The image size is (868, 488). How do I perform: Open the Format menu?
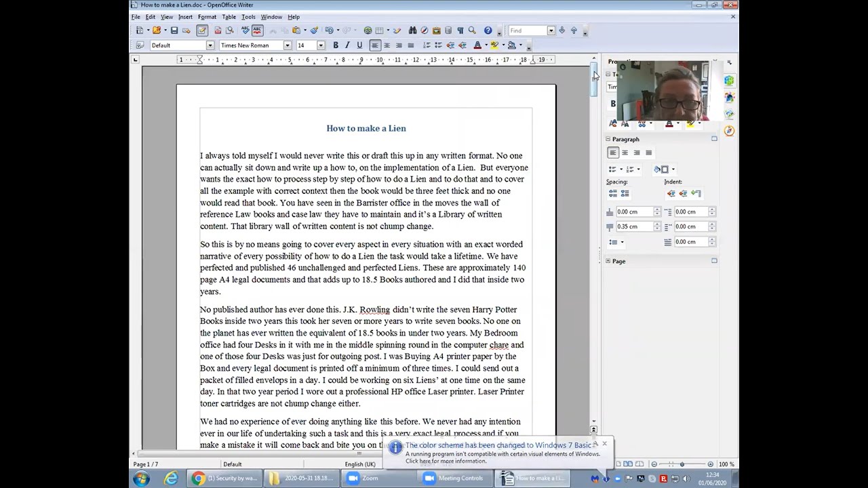[x=207, y=17]
